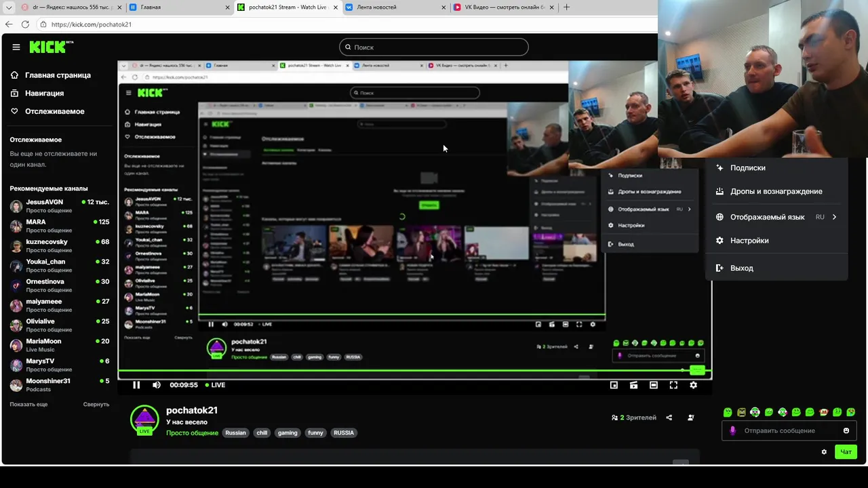Click Moonshiner31 channel avatar
The image size is (868, 488).
click(x=16, y=385)
